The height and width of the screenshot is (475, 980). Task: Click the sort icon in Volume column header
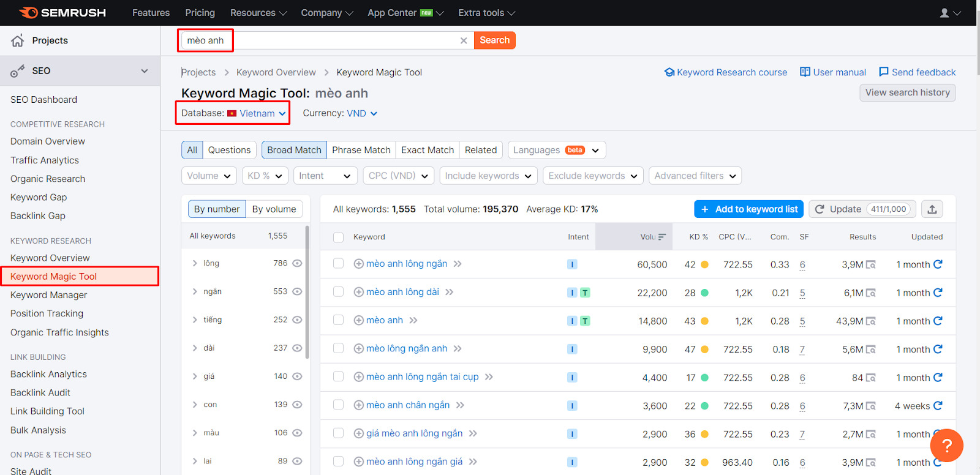click(x=662, y=237)
